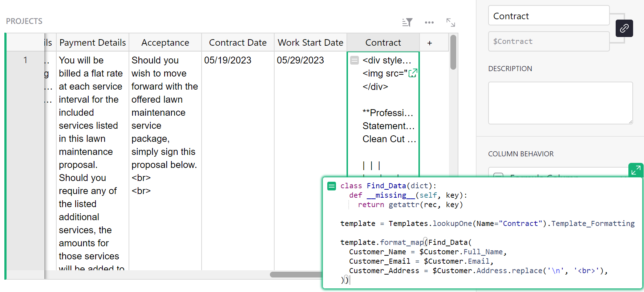Click the table's vertical scrollbar thumb
Screen dimensions: 644x292
coord(453,53)
